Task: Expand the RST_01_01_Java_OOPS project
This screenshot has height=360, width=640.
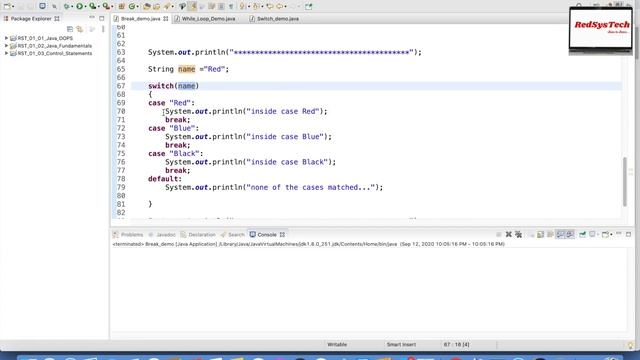Action: [6, 38]
